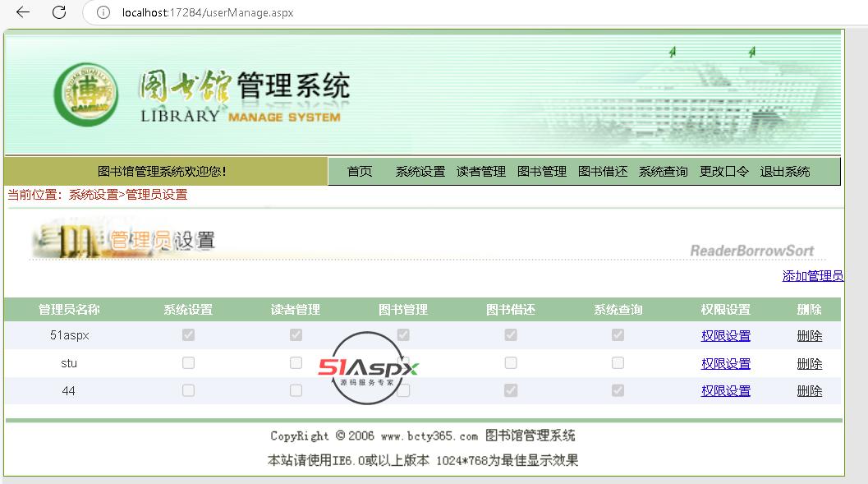Click the 删除 column header
Image resolution: width=868 pixels, height=484 pixels.
click(810, 310)
